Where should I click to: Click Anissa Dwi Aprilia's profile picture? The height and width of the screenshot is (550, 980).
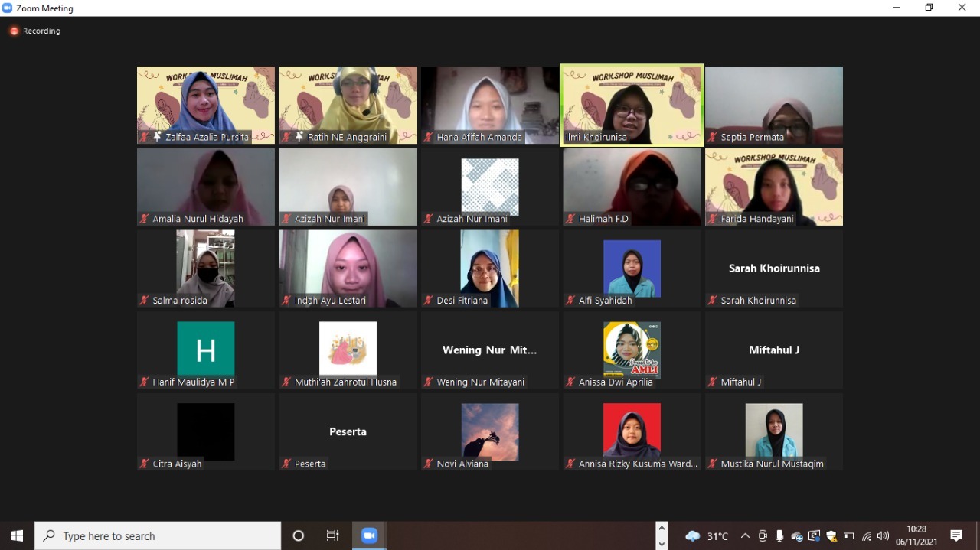(x=632, y=349)
